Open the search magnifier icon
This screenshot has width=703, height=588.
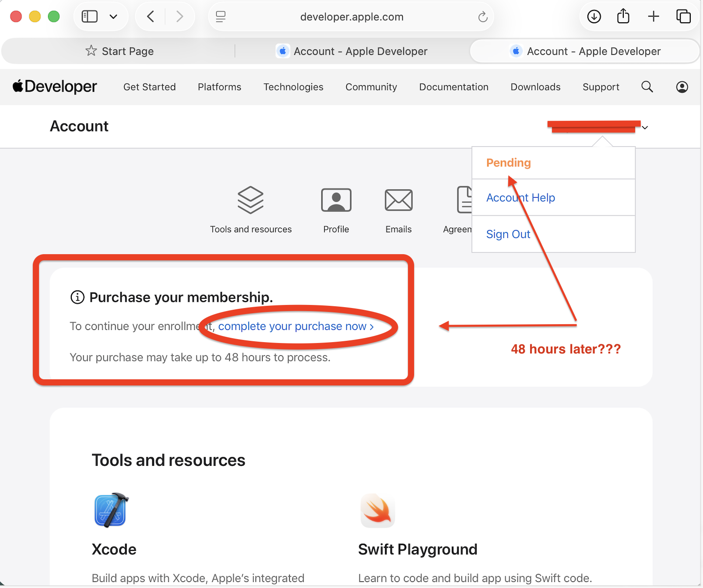pos(647,87)
